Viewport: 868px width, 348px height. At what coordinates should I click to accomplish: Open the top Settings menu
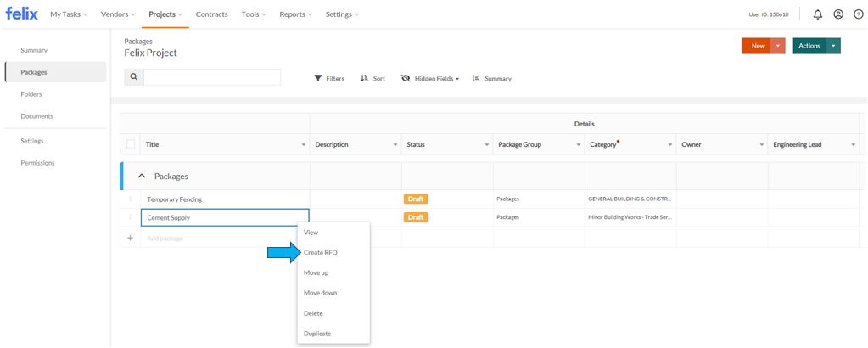(342, 14)
